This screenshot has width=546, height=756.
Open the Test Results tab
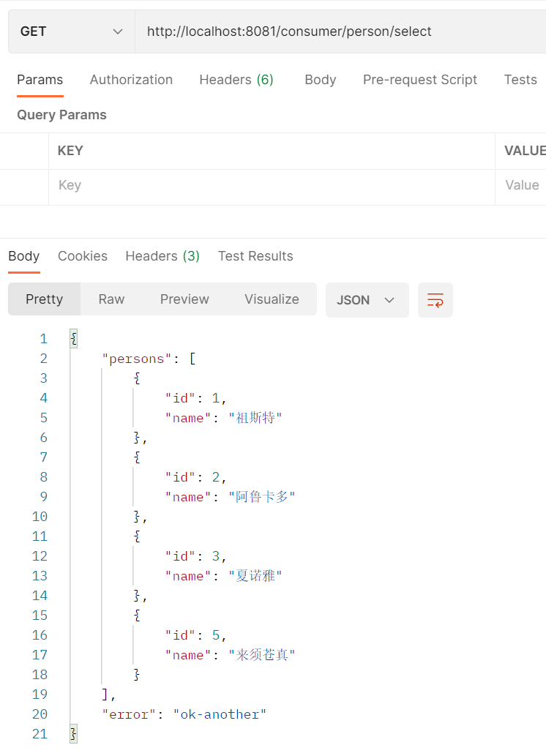click(255, 256)
